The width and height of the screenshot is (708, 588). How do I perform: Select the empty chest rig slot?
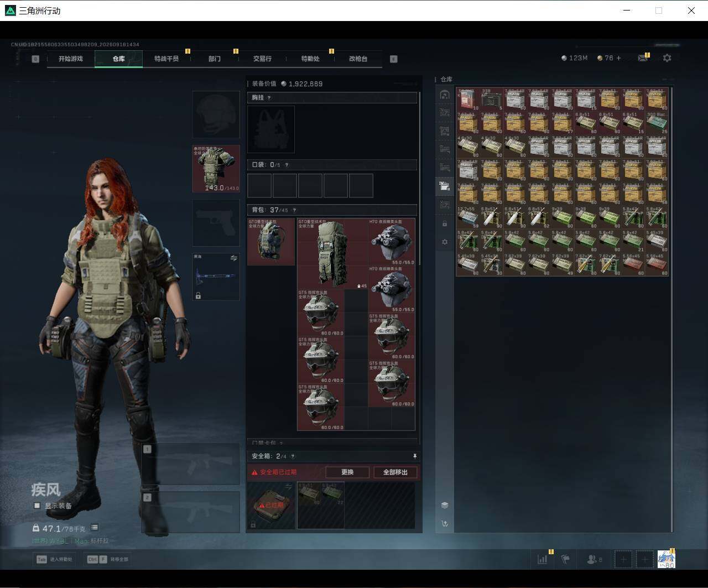click(271, 129)
